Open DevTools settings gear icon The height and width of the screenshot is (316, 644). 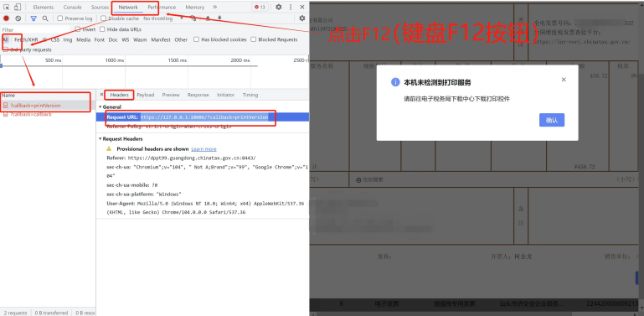point(279,7)
